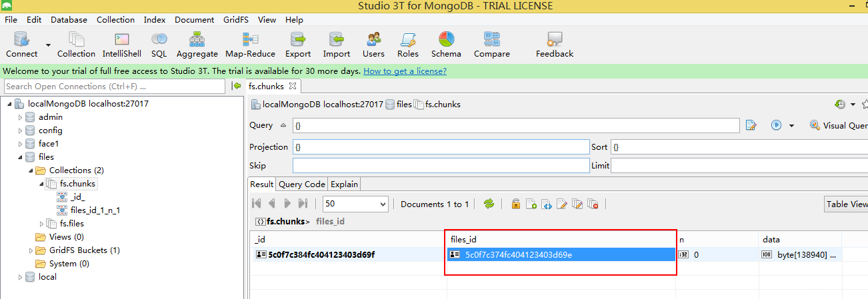Expand the GridFS Buckets (1) folder
This screenshot has width=868, height=299.
coord(31,250)
